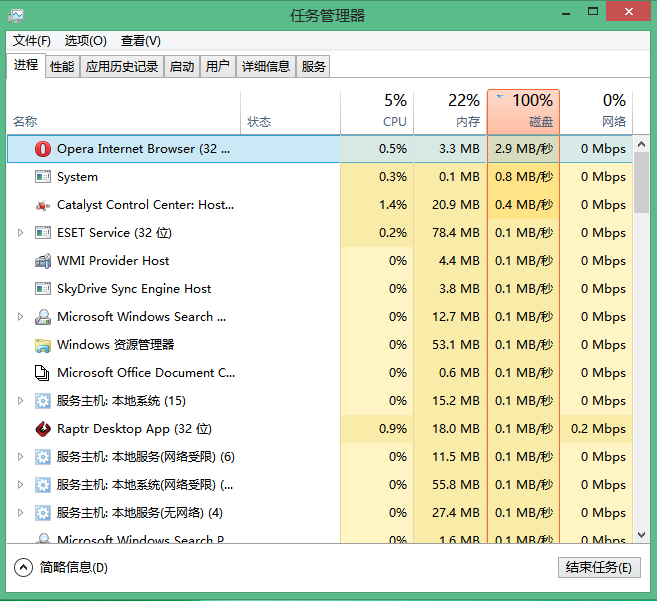Click the 服务主机: 本地服务(无网络) (4) gear icon

43,513
